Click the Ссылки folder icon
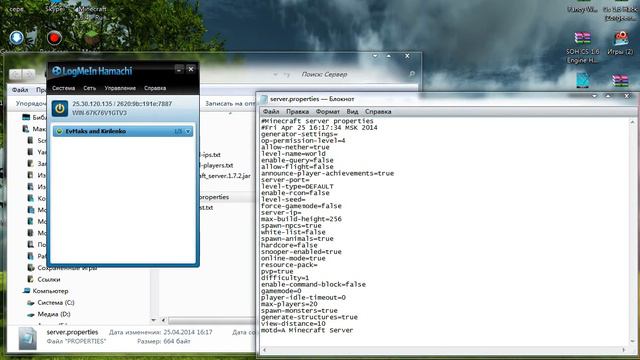 [31, 280]
